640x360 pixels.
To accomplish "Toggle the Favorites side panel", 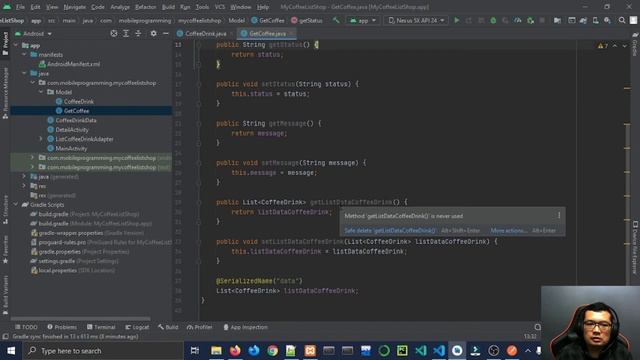I will tap(5, 250).
